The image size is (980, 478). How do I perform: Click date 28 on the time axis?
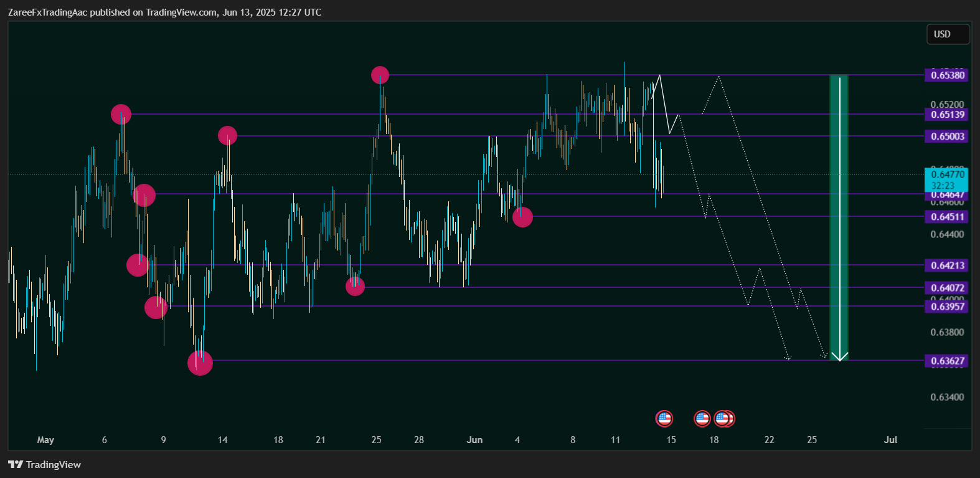[419, 440]
